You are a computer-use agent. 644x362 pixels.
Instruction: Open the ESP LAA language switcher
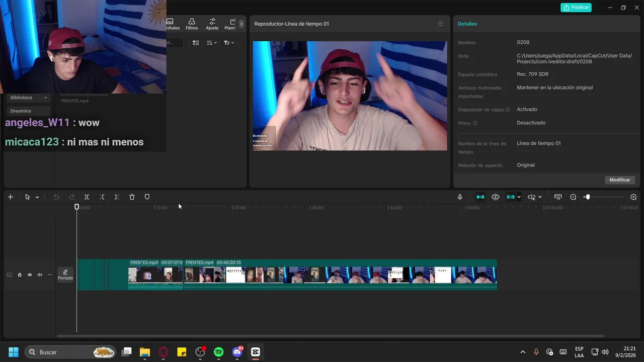(579, 352)
